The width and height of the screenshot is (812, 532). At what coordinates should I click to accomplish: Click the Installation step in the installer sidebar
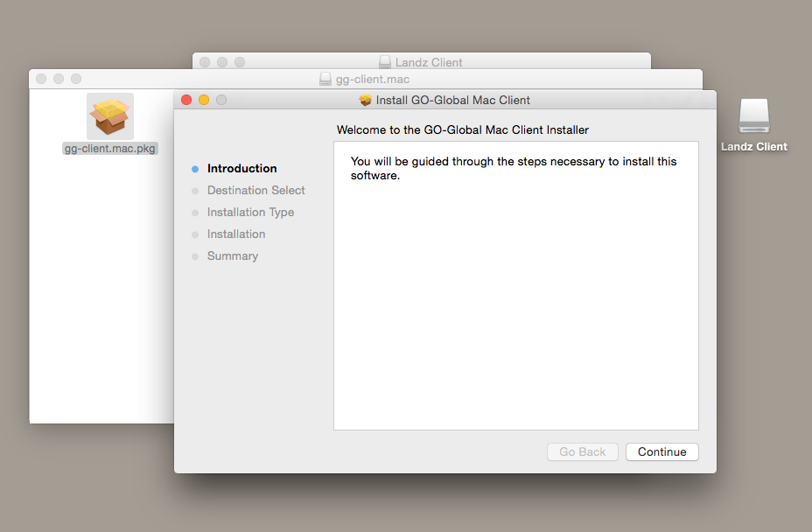236,234
